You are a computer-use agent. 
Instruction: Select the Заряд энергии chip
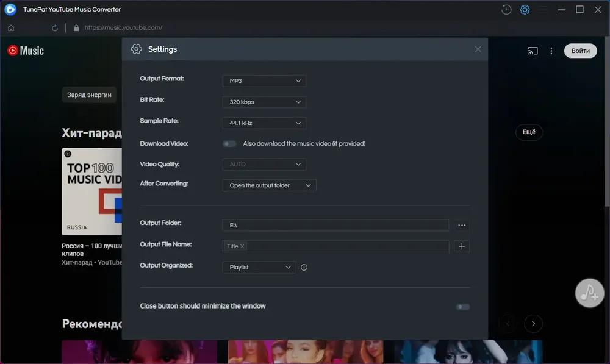pos(89,95)
